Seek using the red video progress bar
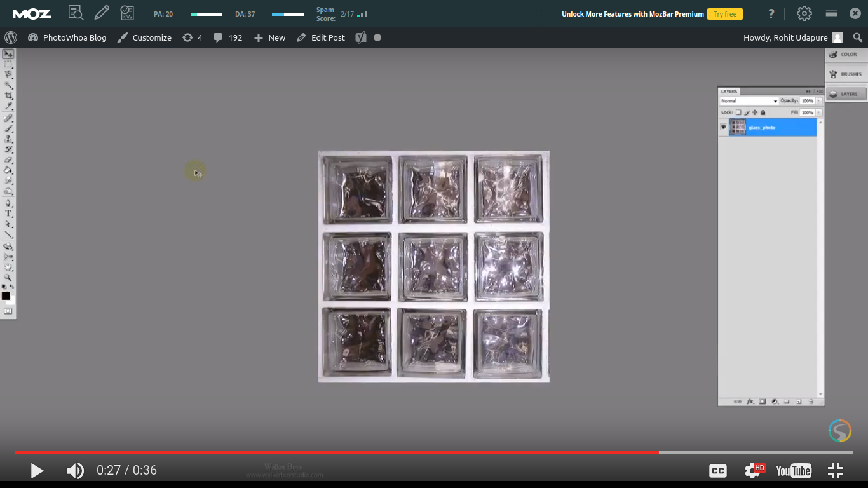Image resolution: width=868 pixels, height=488 pixels. tap(337, 452)
